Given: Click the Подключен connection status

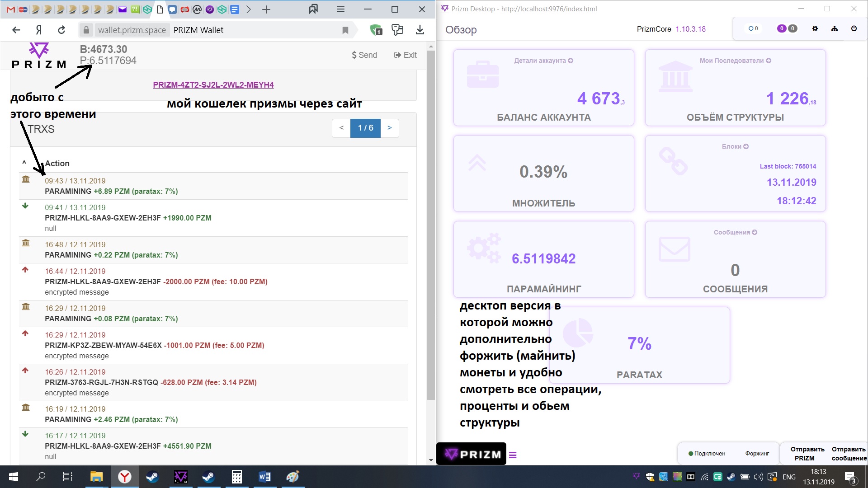Looking at the screenshot, I should pyautogui.click(x=707, y=453).
